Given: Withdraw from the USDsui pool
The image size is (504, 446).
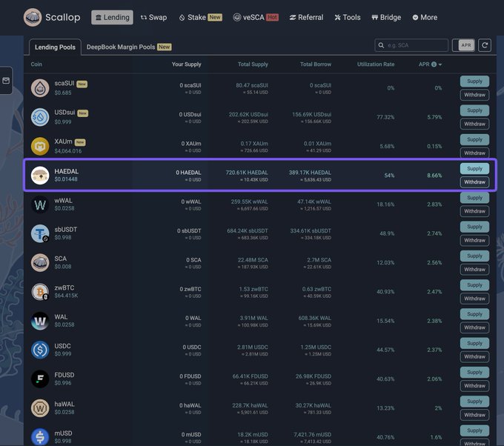Looking at the screenshot, I should (474, 124).
